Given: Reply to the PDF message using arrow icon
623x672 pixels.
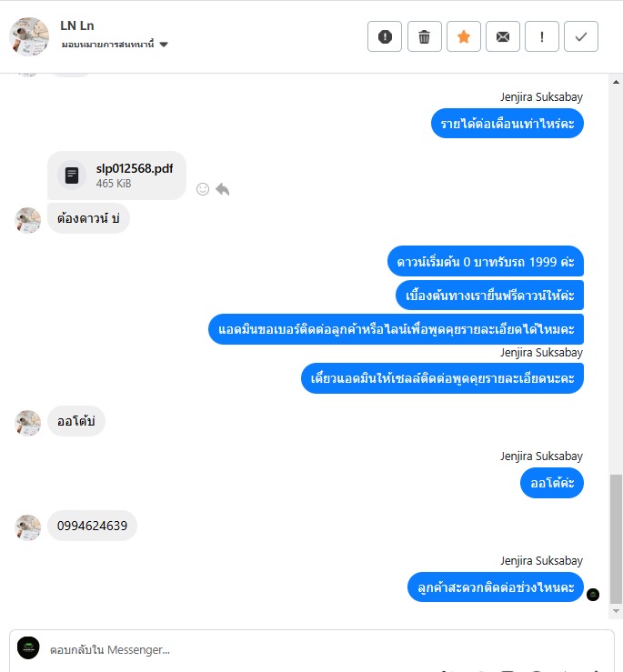Looking at the screenshot, I should click(223, 189).
